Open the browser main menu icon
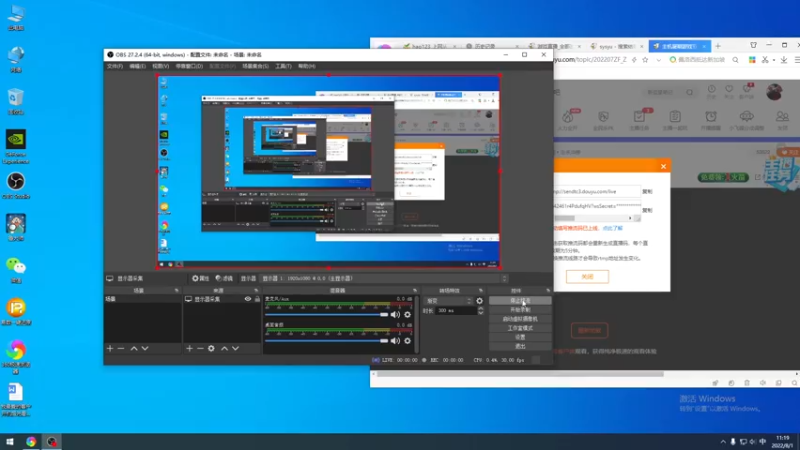Image resolution: width=800 pixels, height=450 pixels. click(x=796, y=60)
